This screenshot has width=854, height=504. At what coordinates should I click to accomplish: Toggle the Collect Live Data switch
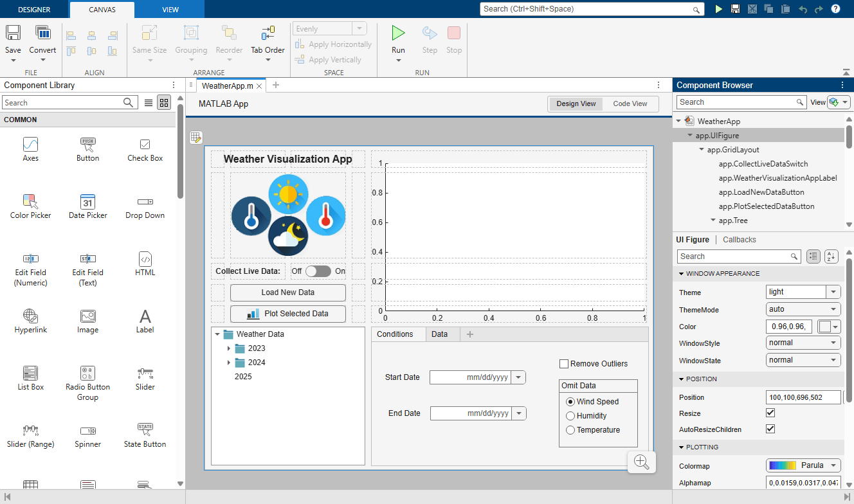pyautogui.click(x=318, y=271)
